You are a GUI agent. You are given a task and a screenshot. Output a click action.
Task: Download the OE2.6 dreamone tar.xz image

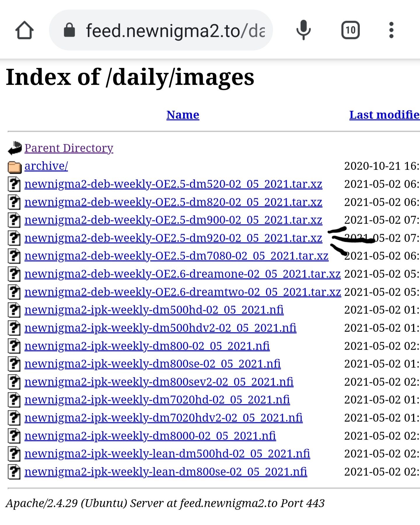pos(182,274)
